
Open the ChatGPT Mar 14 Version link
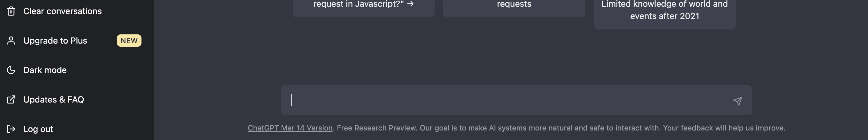290,128
